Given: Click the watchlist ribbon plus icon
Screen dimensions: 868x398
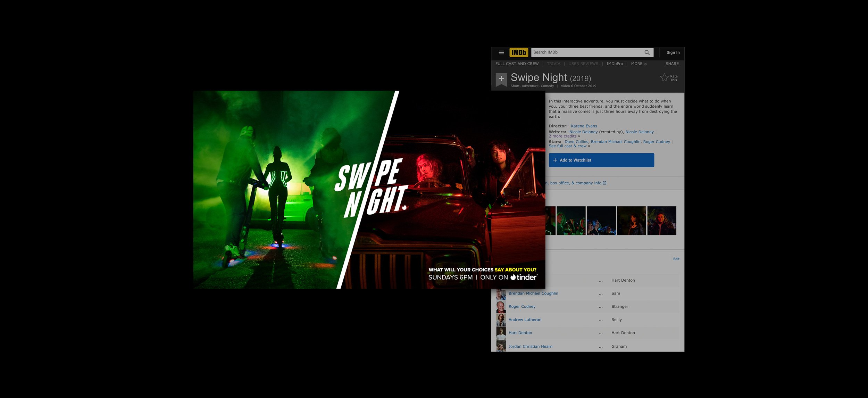Looking at the screenshot, I should tap(501, 80).
